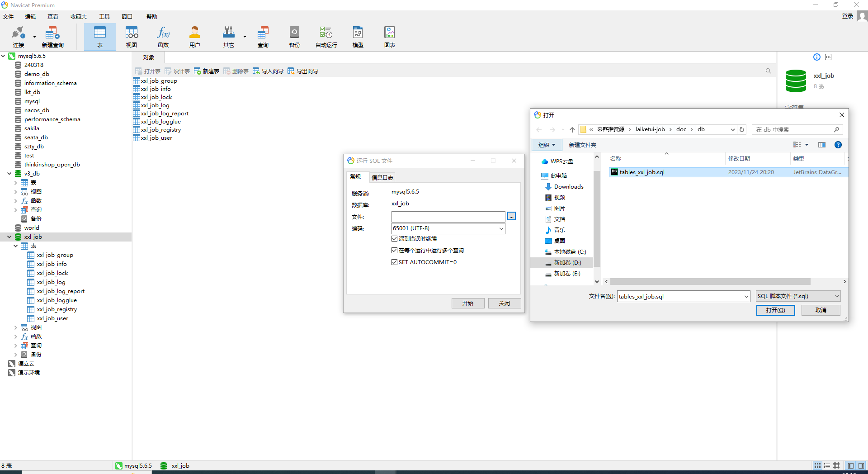Collapse the v3_db database node

point(9,174)
